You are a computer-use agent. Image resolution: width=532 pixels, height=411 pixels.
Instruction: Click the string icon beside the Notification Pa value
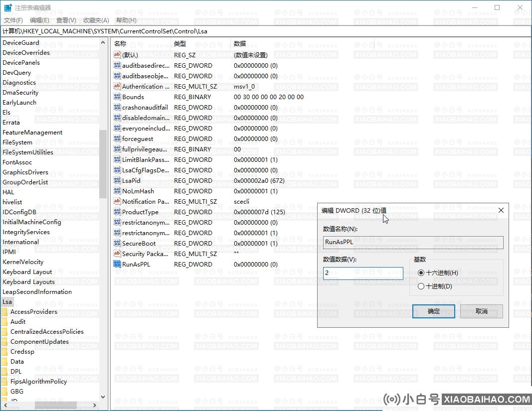point(117,201)
